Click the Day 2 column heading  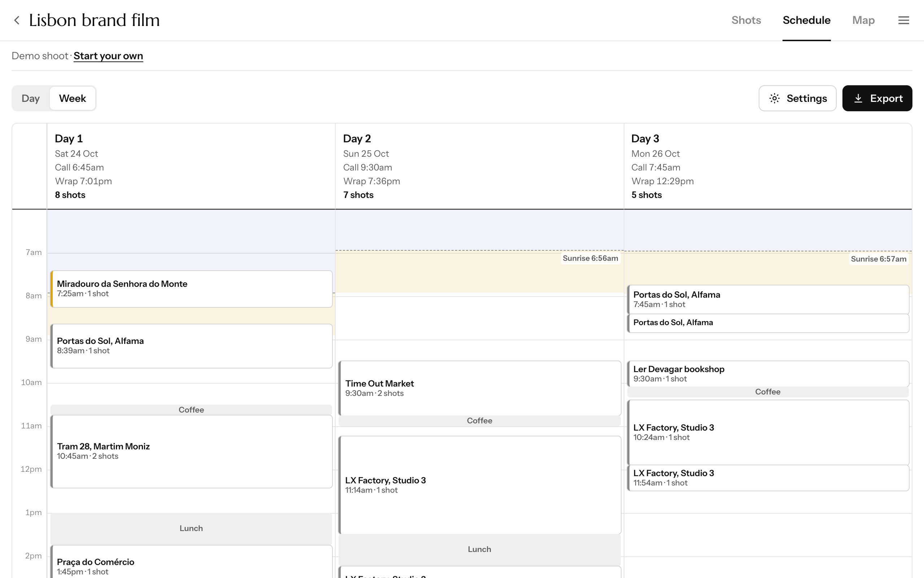click(357, 138)
